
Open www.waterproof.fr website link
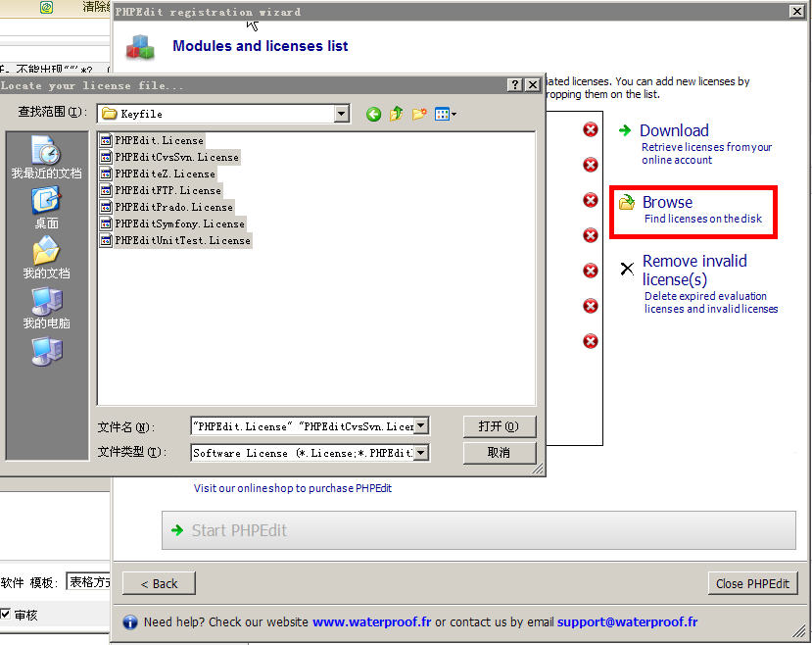tap(372, 621)
